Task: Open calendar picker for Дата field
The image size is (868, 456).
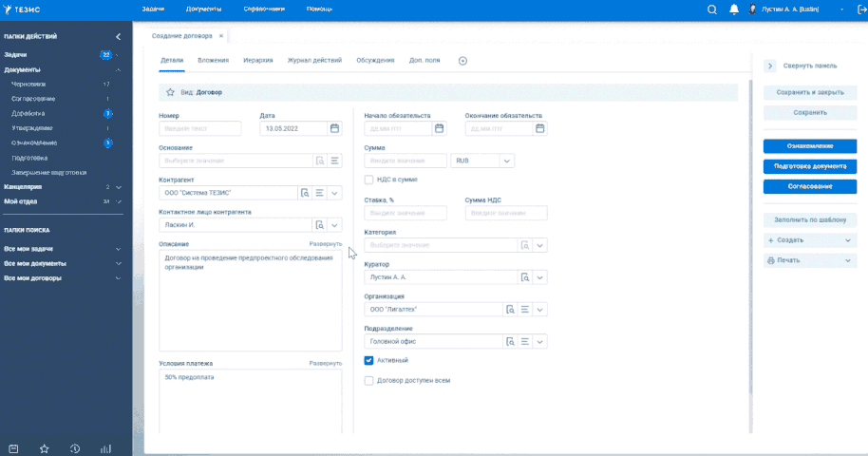Action: pos(334,128)
